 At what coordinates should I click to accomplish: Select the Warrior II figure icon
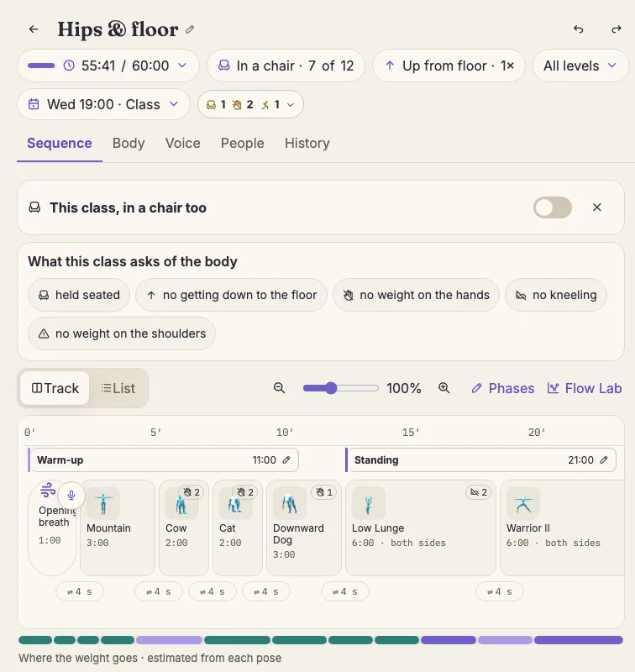click(523, 503)
